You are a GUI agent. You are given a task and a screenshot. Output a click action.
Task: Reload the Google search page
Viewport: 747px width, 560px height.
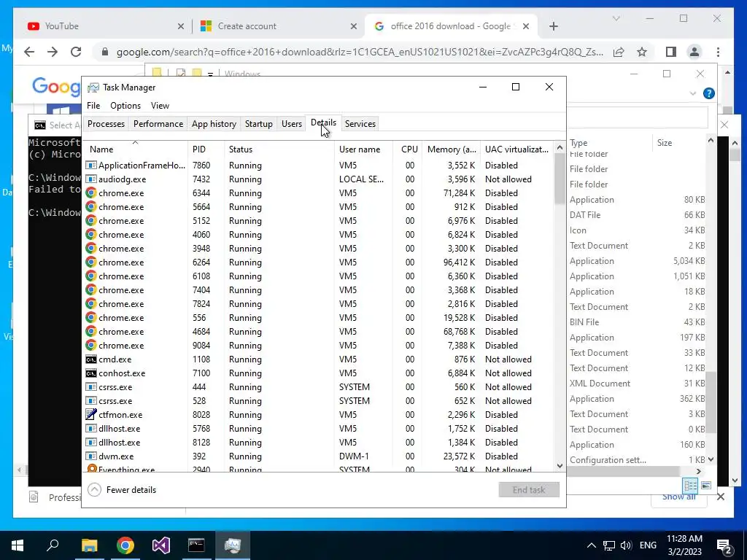point(76,52)
